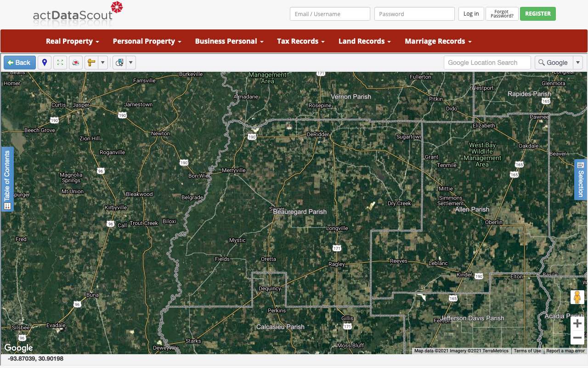Image resolution: width=588 pixels, height=368 pixels.
Task: Click the Jefferson Davis Parish map label
Action: point(472,318)
